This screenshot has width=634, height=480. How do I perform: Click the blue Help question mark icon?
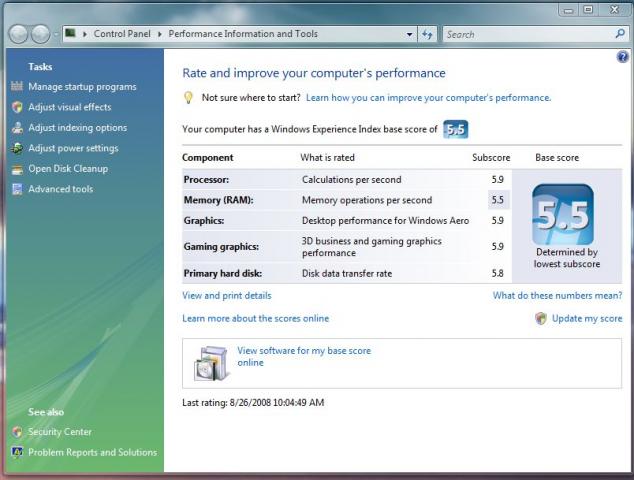point(622,57)
